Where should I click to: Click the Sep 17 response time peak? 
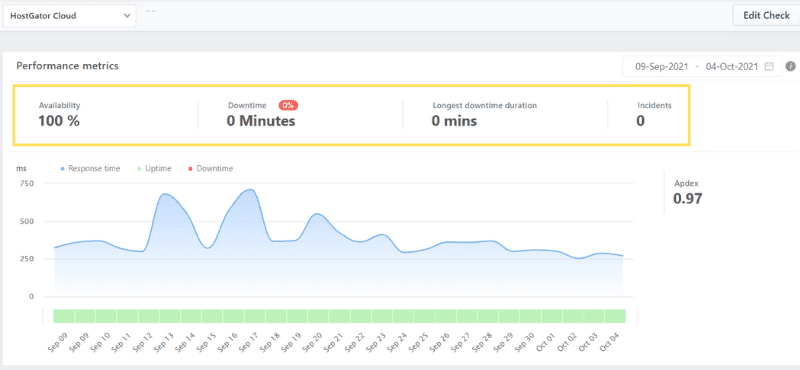pyautogui.click(x=250, y=190)
